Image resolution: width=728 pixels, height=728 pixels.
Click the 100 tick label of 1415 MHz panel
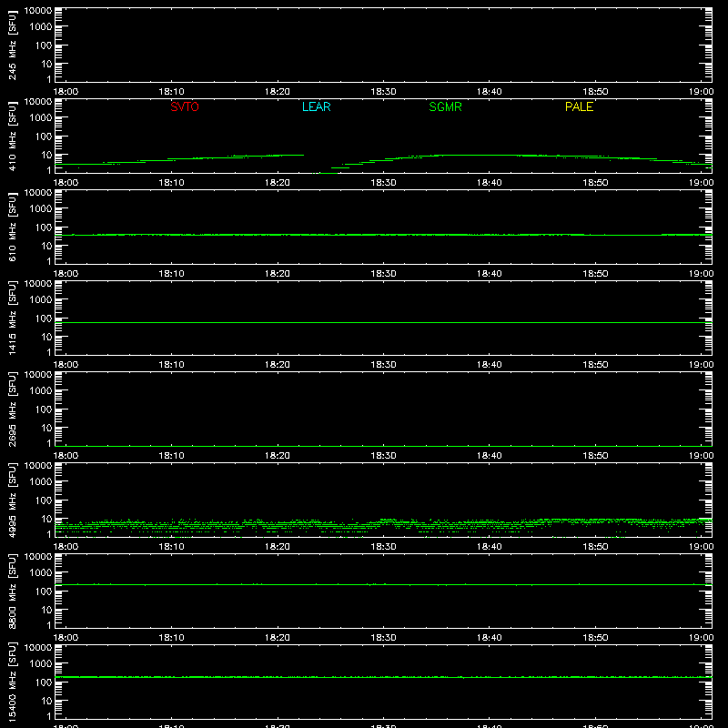44,318
